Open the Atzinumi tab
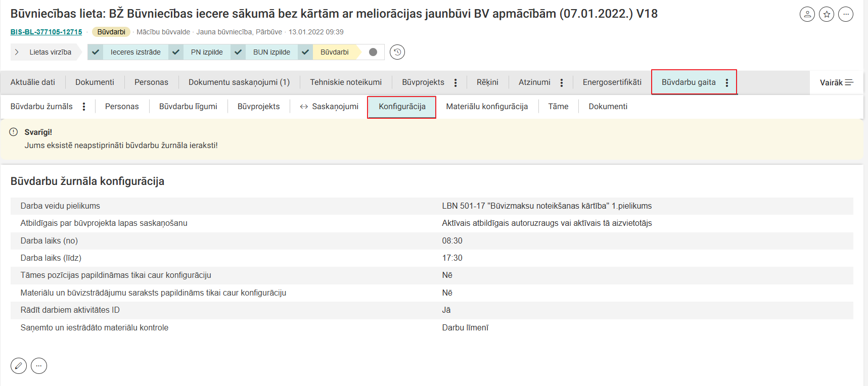The image size is (868, 386). (x=534, y=82)
